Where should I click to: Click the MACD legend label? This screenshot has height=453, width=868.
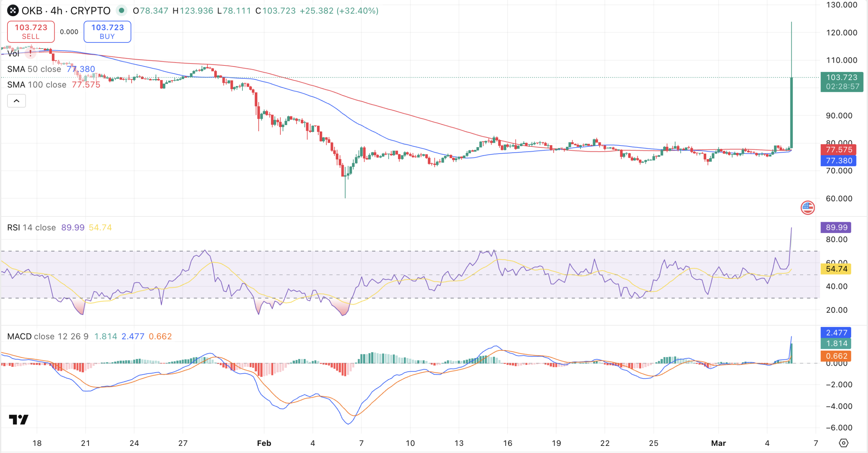tap(20, 336)
